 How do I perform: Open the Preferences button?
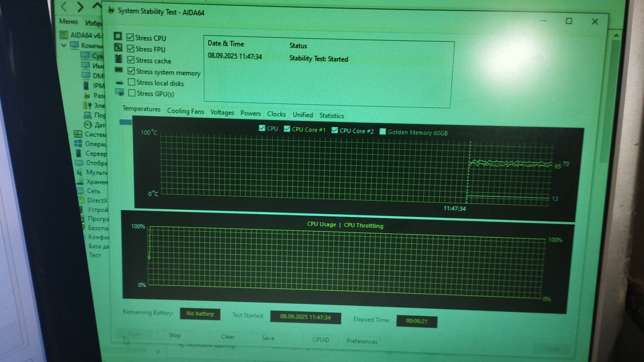click(x=362, y=341)
